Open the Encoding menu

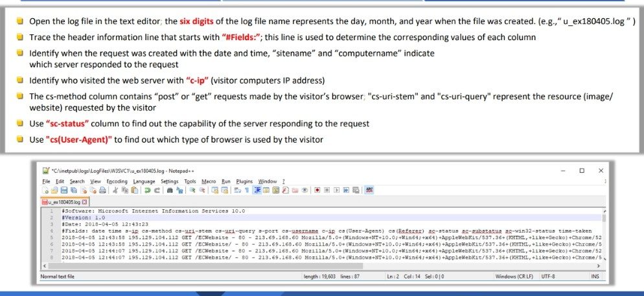pos(117,181)
